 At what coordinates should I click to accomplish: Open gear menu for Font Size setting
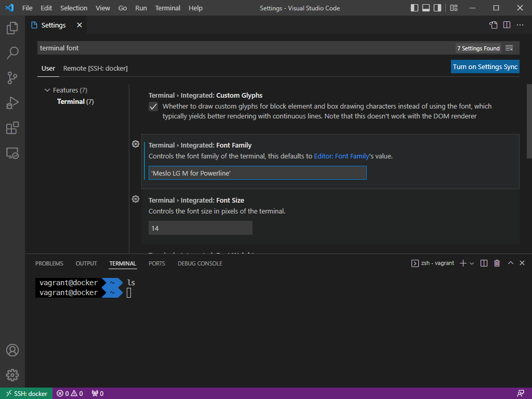click(x=136, y=199)
